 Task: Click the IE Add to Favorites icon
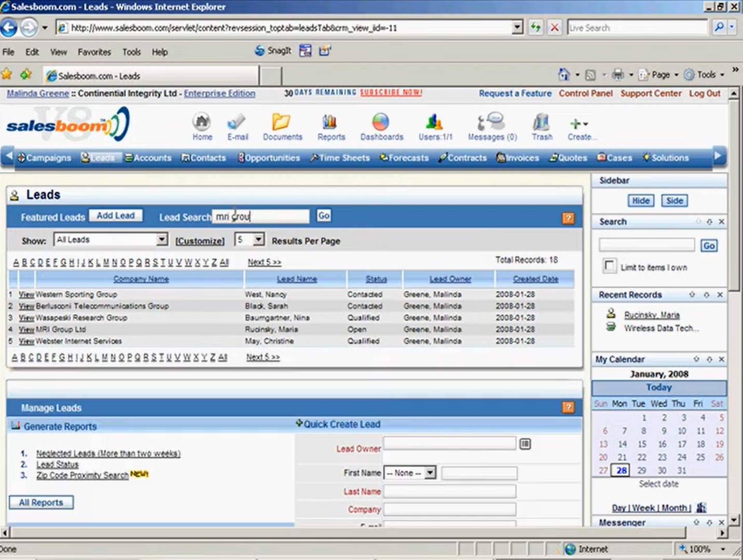26,75
